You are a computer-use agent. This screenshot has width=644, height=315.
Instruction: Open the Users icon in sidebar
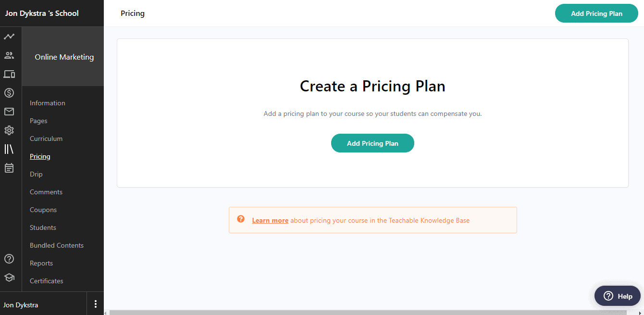[x=9, y=55]
